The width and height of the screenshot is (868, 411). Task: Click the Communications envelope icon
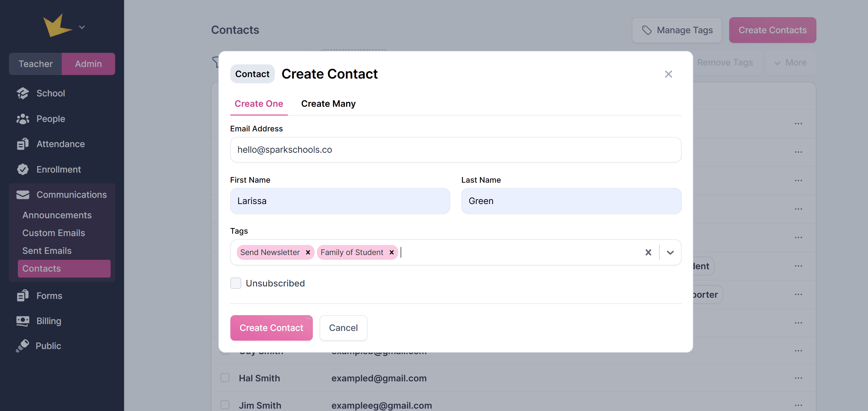pyautogui.click(x=23, y=195)
